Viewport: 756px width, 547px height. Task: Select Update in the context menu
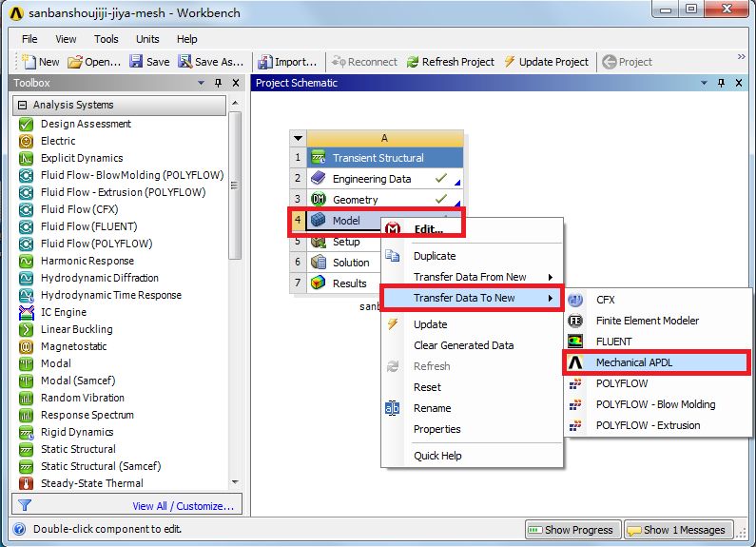coord(430,324)
